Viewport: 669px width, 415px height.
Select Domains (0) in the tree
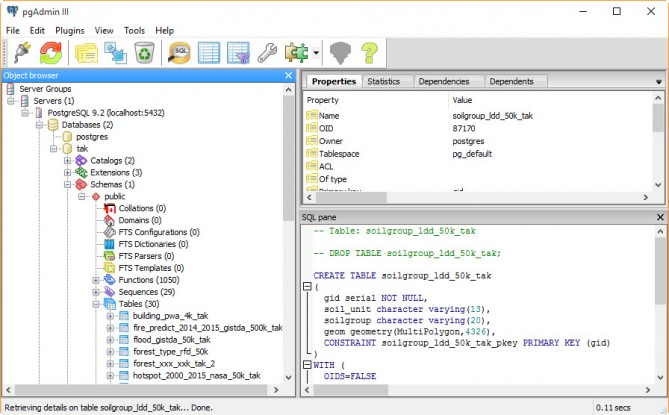click(x=140, y=221)
